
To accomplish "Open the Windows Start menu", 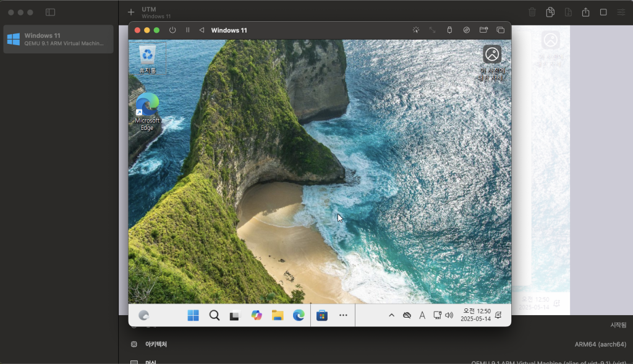I will coord(193,315).
